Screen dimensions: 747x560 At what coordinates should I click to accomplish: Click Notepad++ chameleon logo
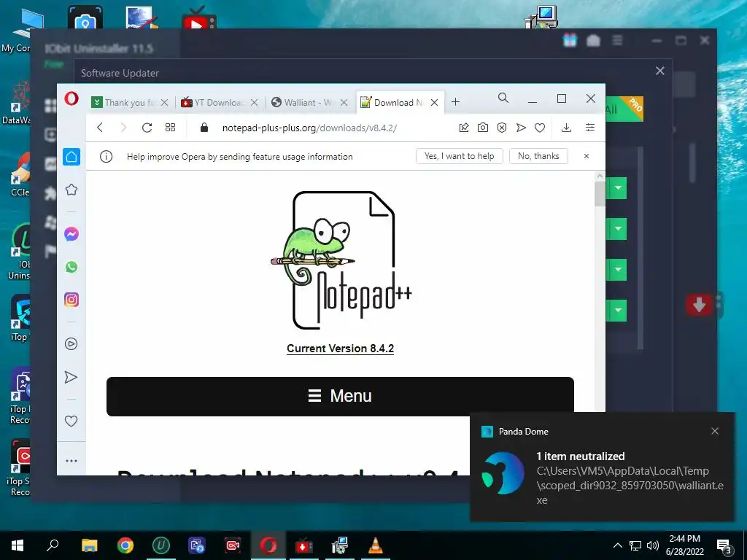click(x=341, y=260)
